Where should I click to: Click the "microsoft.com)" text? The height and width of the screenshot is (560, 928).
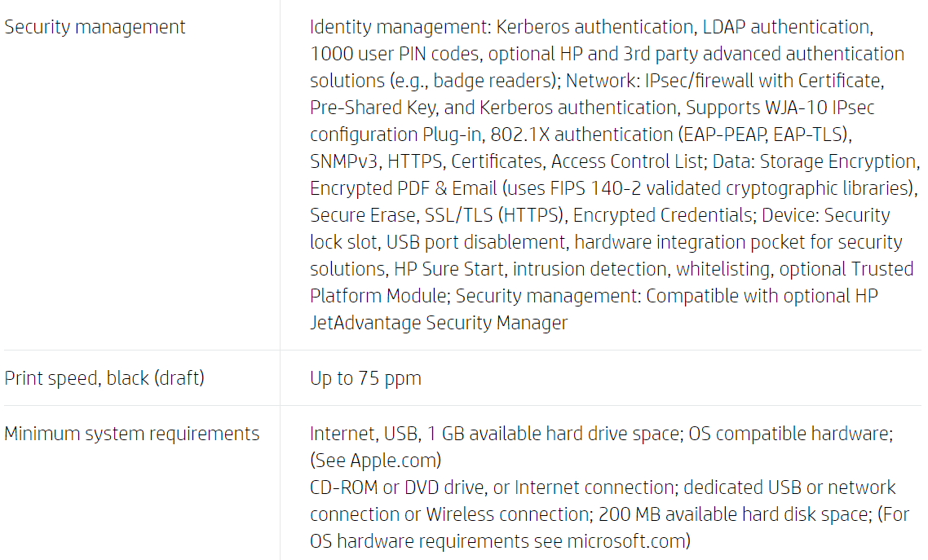click(x=628, y=541)
